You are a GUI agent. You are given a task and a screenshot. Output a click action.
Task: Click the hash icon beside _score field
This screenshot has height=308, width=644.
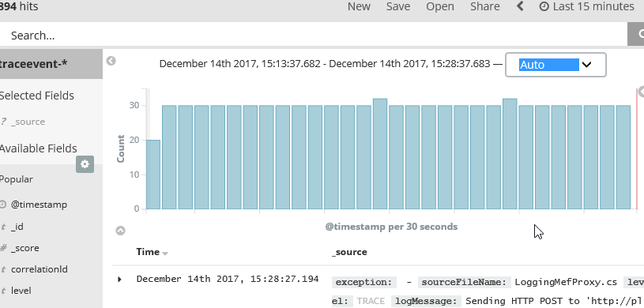point(3,248)
